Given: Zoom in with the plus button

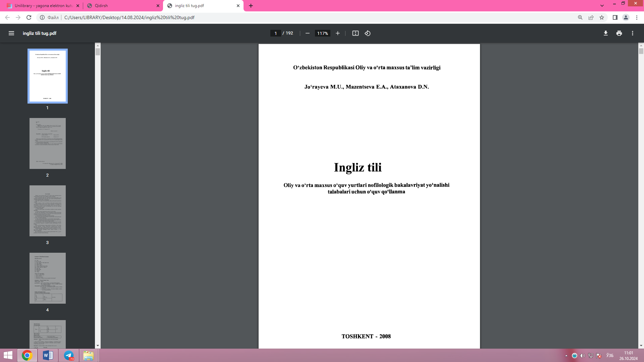Looking at the screenshot, I should (338, 33).
